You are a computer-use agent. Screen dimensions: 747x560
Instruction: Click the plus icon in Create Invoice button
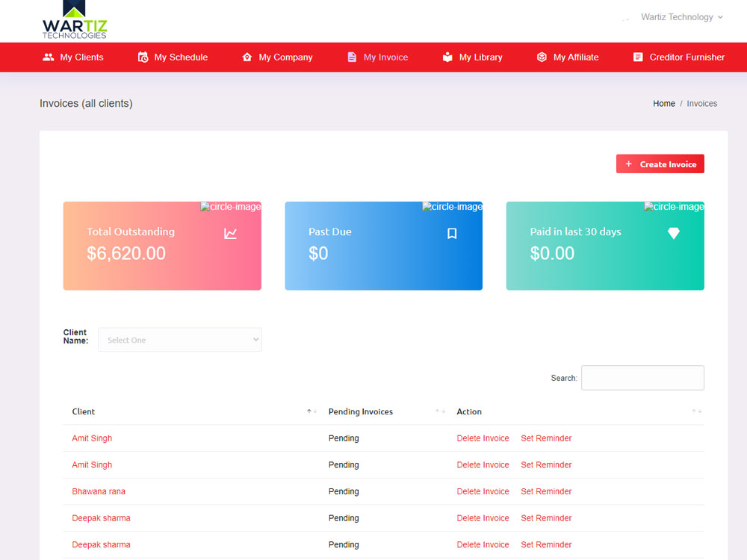click(x=629, y=164)
